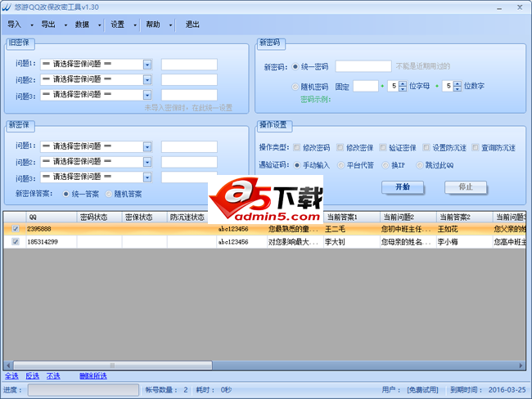Screen dimensions: 532x399
Task: Enable 查询防沉迷 checkbox
Action: (x=476, y=147)
